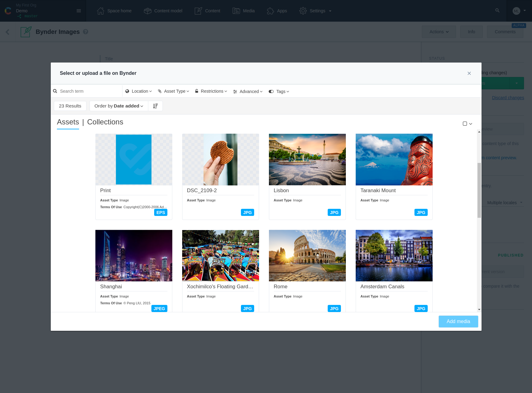
Task: Click the Contentful logo icon
Action: (x=8, y=11)
